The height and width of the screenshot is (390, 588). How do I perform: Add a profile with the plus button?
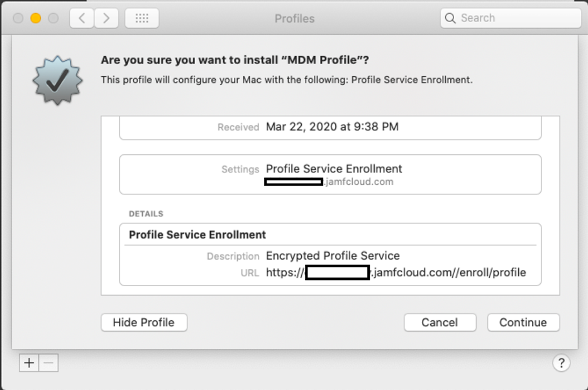(x=29, y=363)
